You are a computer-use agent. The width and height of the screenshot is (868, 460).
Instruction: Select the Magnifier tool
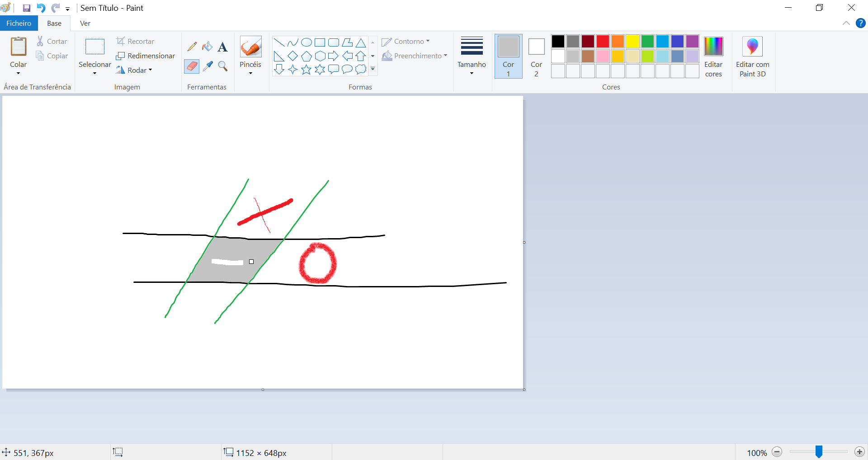(x=222, y=66)
